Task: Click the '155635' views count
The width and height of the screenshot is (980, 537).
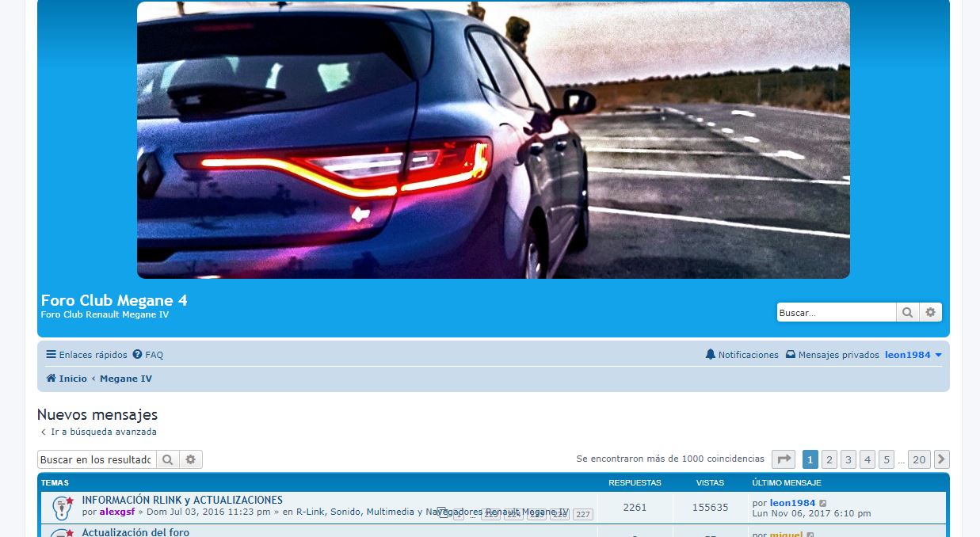Action: (710, 508)
